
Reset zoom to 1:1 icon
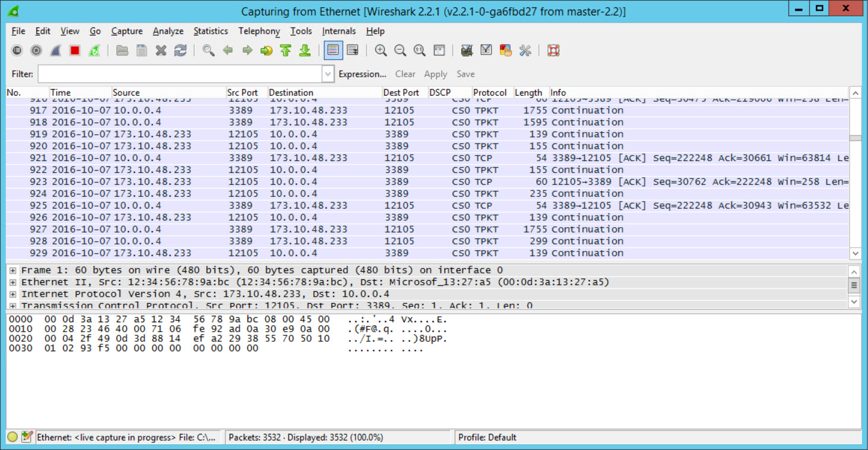420,51
